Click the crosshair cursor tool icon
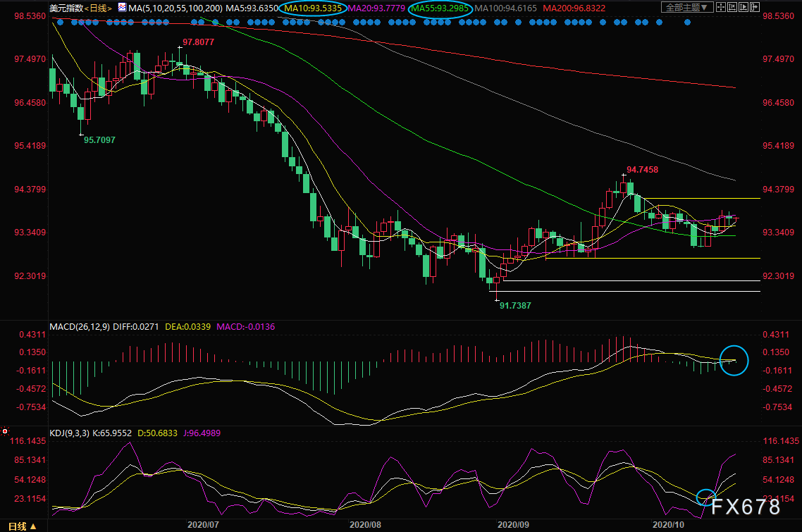The image size is (802, 532). pyautogui.click(x=721, y=7)
